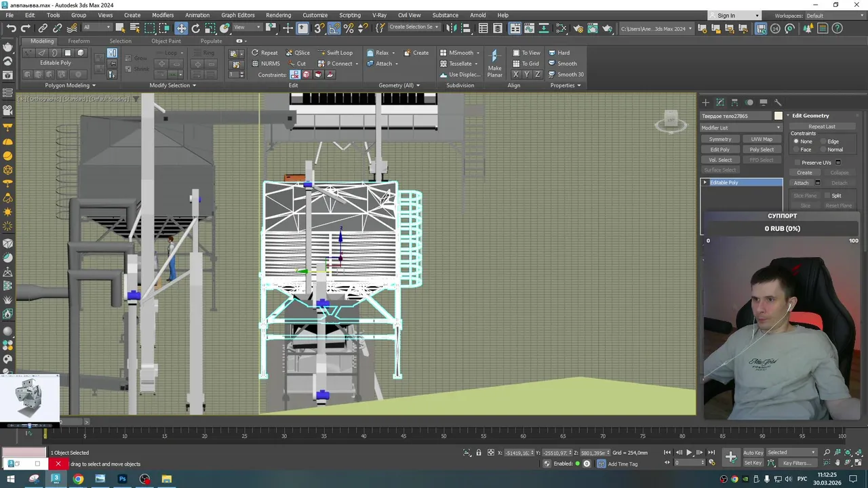Add the UVW Map modifier
This screenshot has width=868, height=488.
pos(762,140)
